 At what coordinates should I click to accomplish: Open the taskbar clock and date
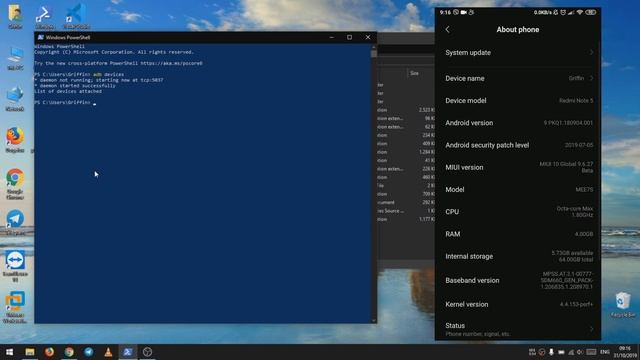[625, 352]
